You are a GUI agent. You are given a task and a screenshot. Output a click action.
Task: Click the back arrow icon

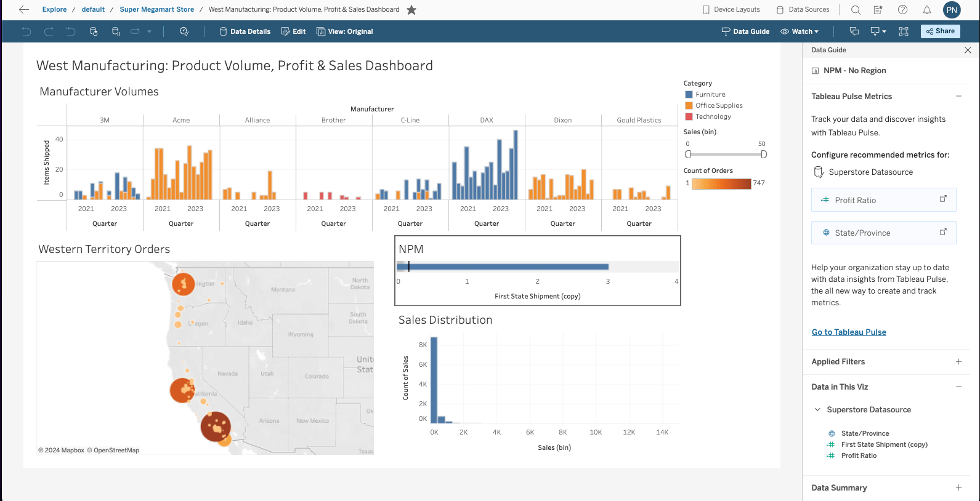click(x=24, y=9)
